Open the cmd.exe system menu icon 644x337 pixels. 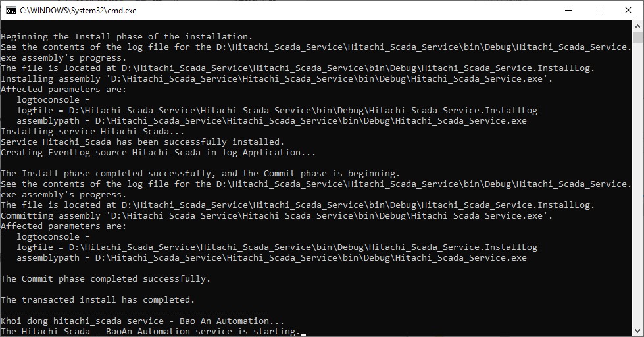(x=10, y=10)
